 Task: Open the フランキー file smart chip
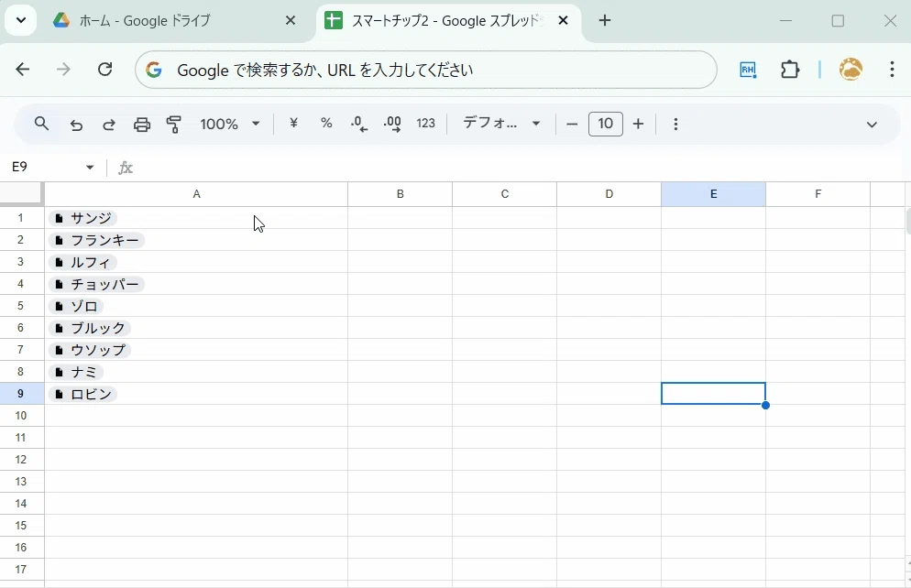(96, 240)
